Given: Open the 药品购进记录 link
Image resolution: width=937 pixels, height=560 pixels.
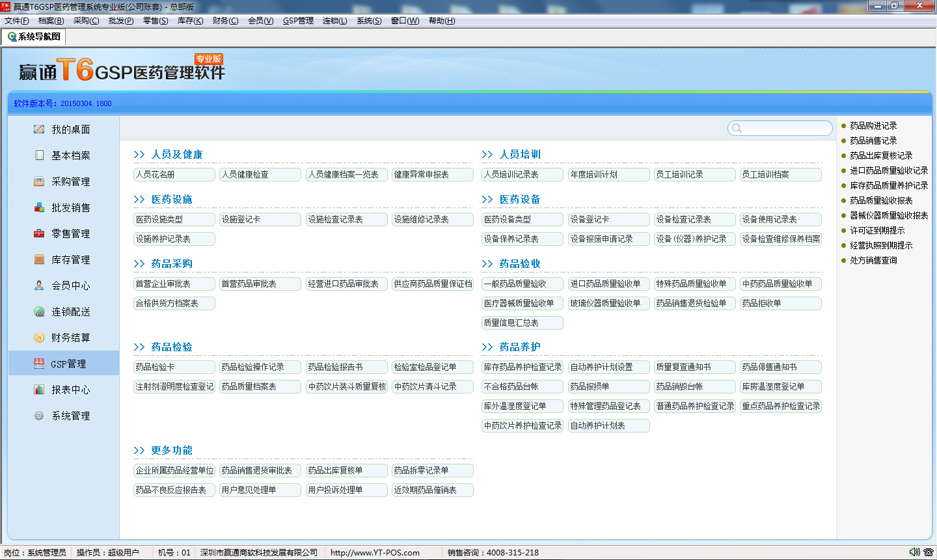Looking at the screenshot, I should click(873, 126).
